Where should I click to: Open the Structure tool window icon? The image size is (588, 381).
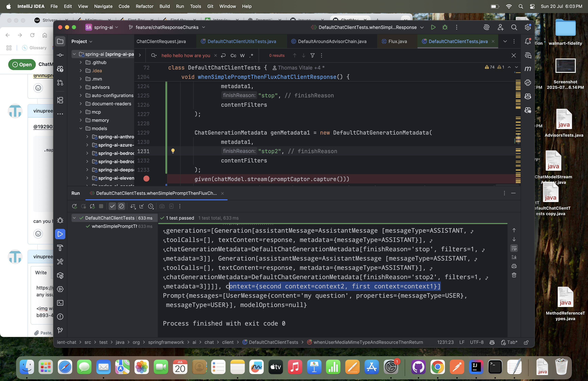coord(60,100)
